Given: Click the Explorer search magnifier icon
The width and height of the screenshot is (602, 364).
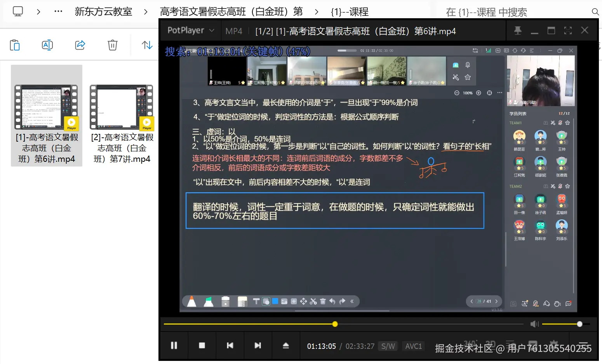Looking at the screenshot, I should click(x=595, y=12).
